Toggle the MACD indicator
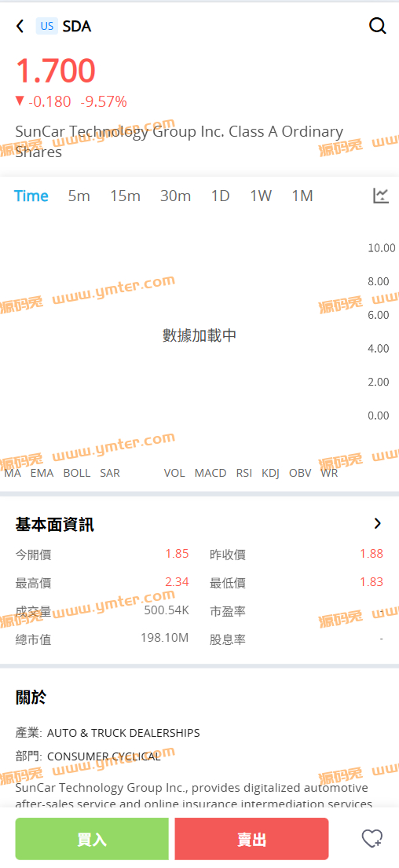Viewport: 399px width, 868px height. 210,474
